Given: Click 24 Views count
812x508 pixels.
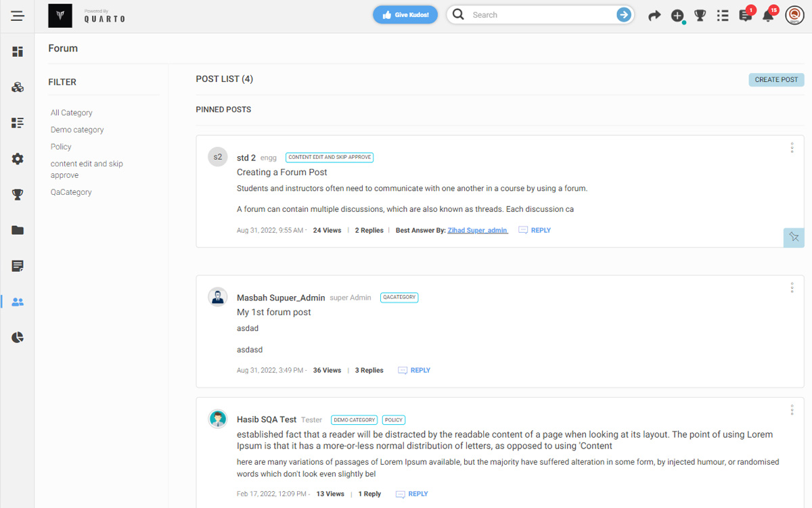Looking at the screenshot, I should (327, 231).
